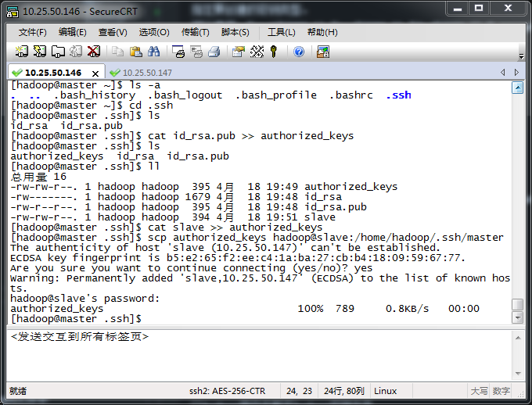
Task: Click the Find binoculars icon
Action: (x=154, y=52)
